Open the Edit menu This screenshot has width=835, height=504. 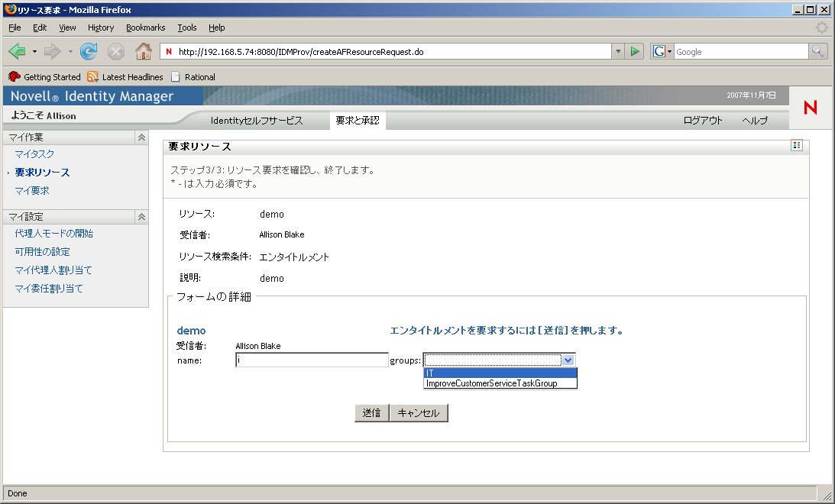(x=40, y=27)
